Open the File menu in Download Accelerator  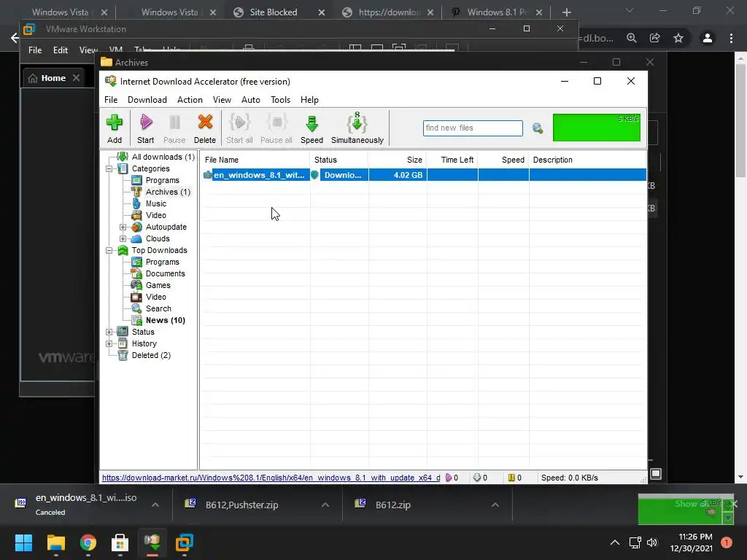111,99
